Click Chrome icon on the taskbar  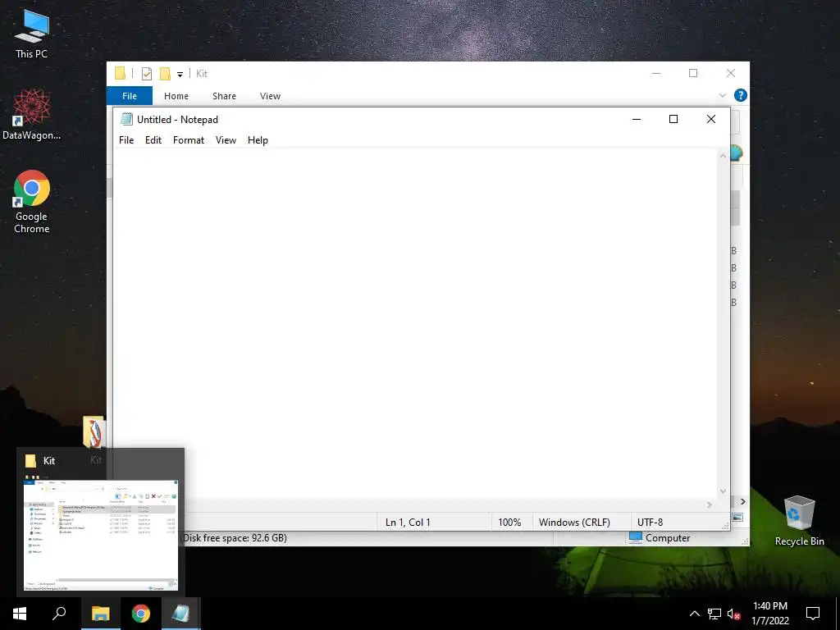click(141, 614)
